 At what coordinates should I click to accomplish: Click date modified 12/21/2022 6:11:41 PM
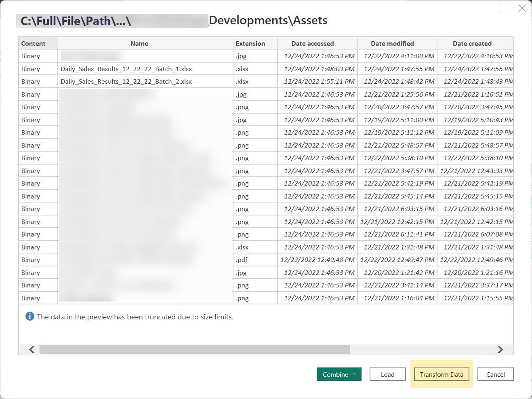point(399,234)
